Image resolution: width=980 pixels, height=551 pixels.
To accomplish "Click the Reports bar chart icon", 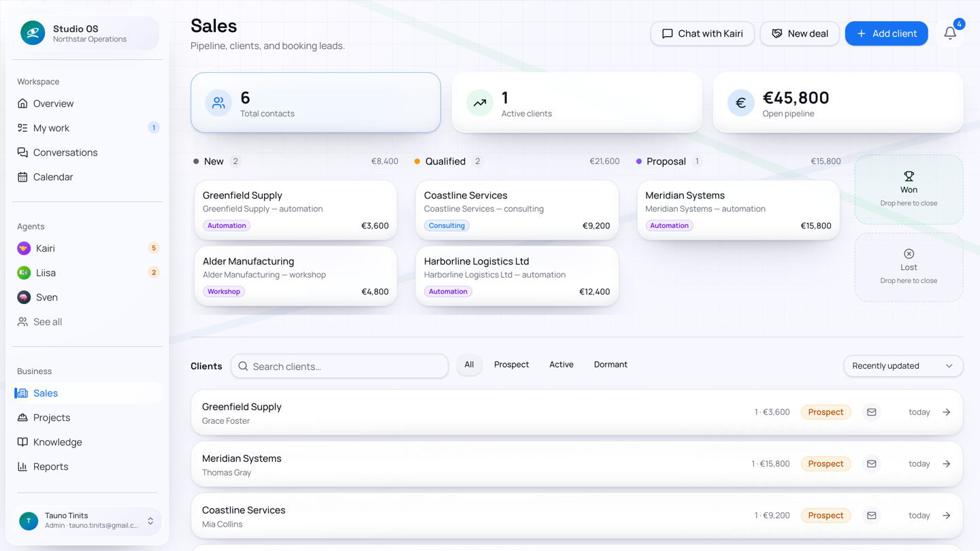I will pos(22,467).
